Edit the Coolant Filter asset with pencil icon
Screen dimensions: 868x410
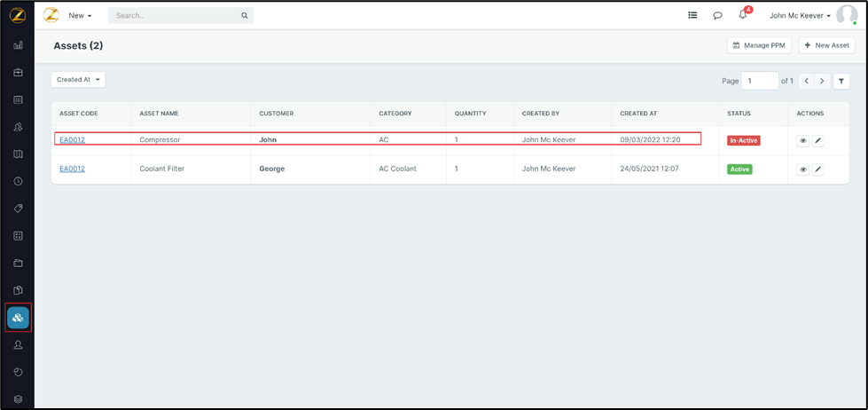(x=817, y=170)
